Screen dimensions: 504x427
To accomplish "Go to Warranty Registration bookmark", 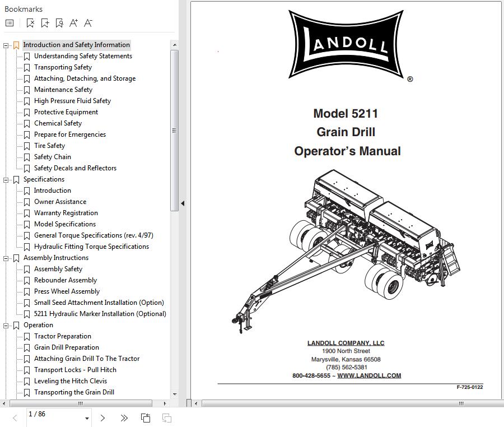I will (x=66, y=213).
